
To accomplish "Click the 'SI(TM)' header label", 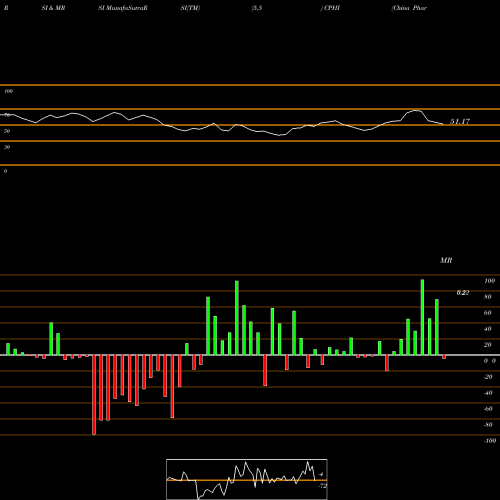I will [x=190, y=8].
